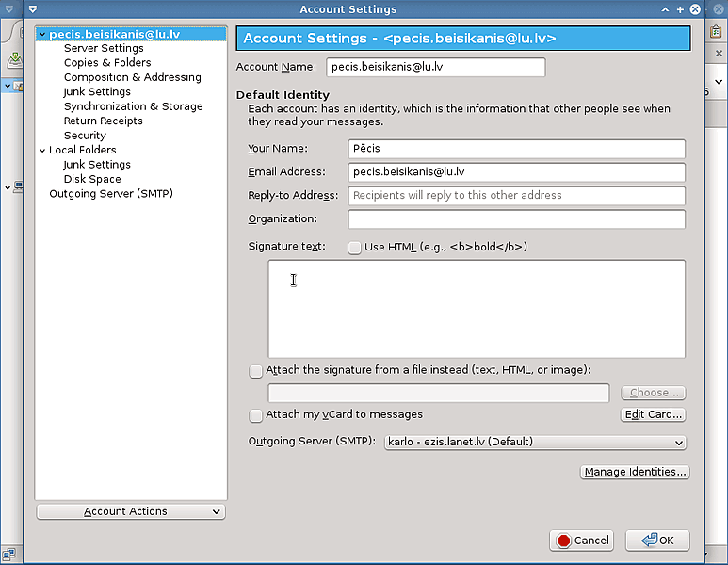Open the Outgoing Server (SMTP) dropdown
Screen dimensions: 728x565
tap(535, 442)
